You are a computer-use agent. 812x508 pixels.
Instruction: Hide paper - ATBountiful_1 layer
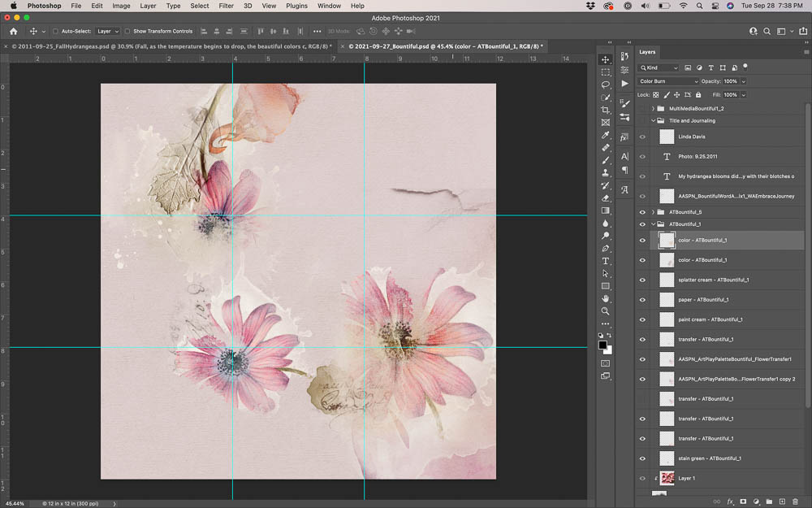642,300
